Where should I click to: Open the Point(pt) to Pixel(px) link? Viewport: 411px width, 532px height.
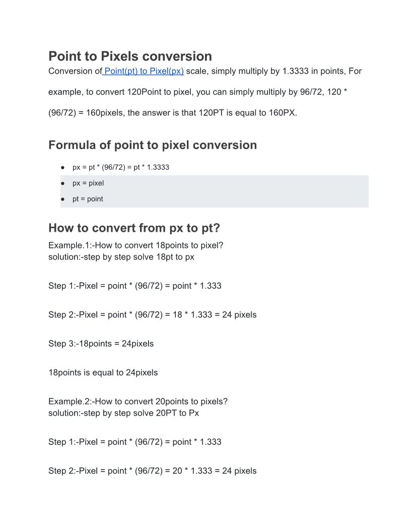tap(144, 71)
